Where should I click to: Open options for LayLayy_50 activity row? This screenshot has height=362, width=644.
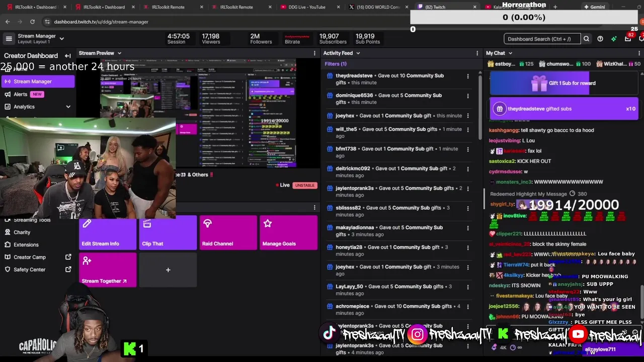click(x=468, y=287)
